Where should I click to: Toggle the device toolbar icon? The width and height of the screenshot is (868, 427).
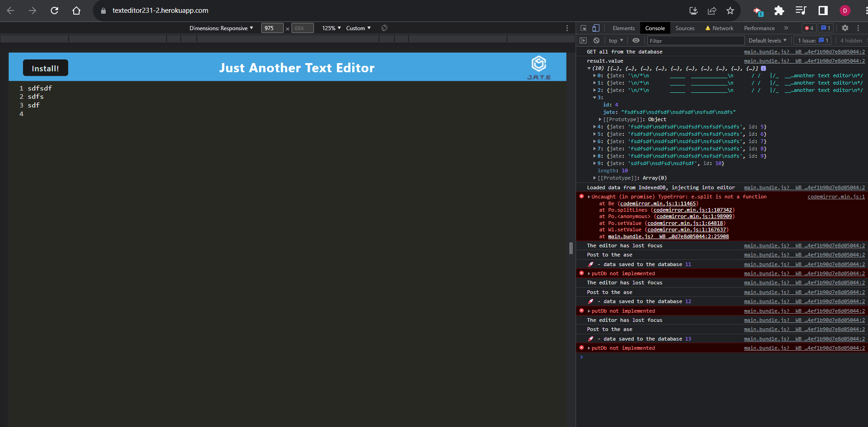point(595,28)
